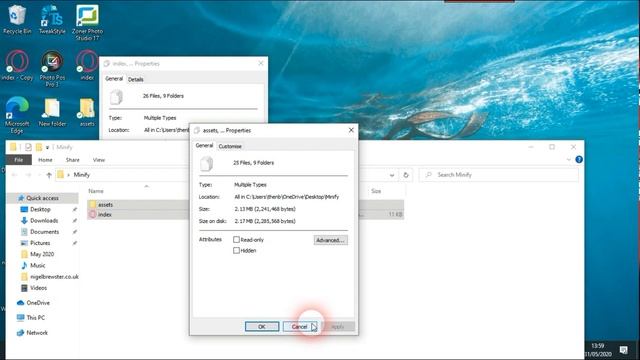The height and width of the screenshot is (360, 640).
Task: Select the 'assets' folder on the desktop
Action: coord(87,112)
